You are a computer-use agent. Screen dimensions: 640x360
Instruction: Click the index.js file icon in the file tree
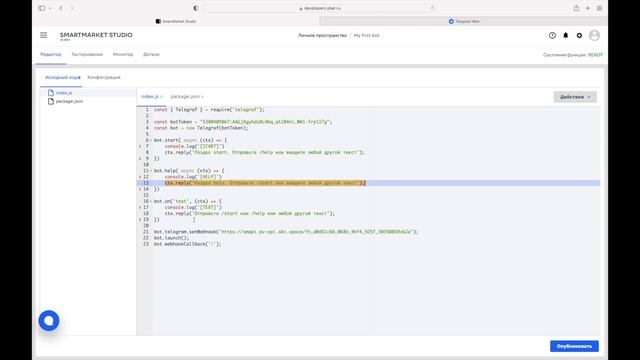coord(51,93)
